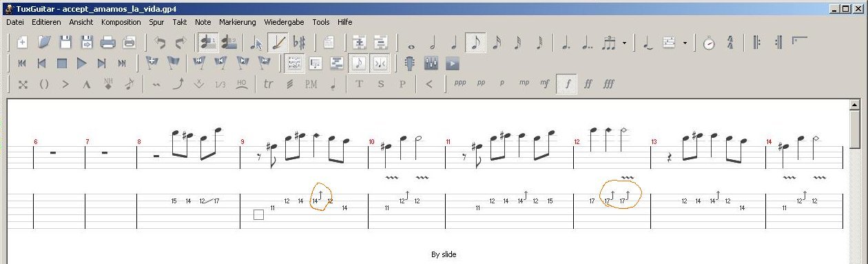Save the tab with the floppy disk icon

pos(66,43)
